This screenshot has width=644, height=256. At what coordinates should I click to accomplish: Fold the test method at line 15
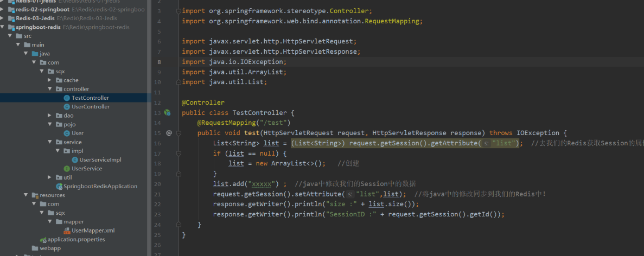click(x=178, y=133)
